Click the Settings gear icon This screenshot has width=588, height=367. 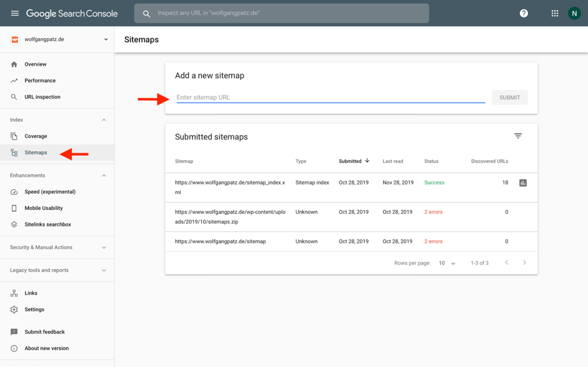point(14,309)
